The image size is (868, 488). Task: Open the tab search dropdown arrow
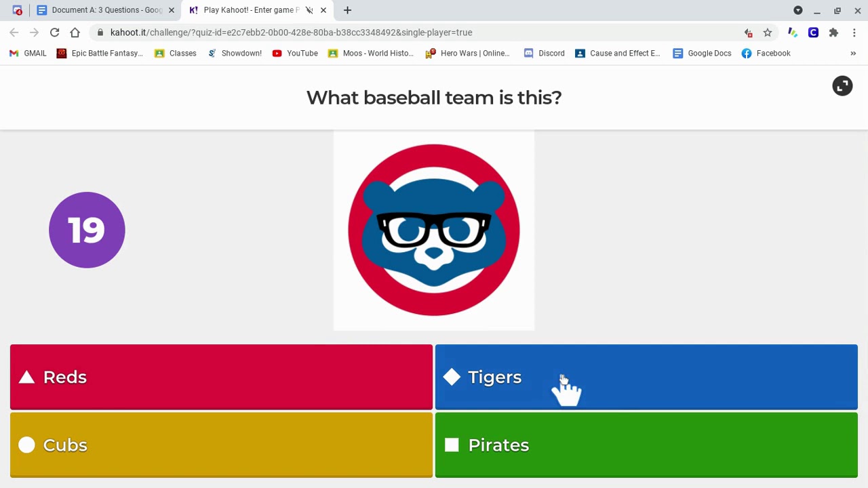(798, 10)
